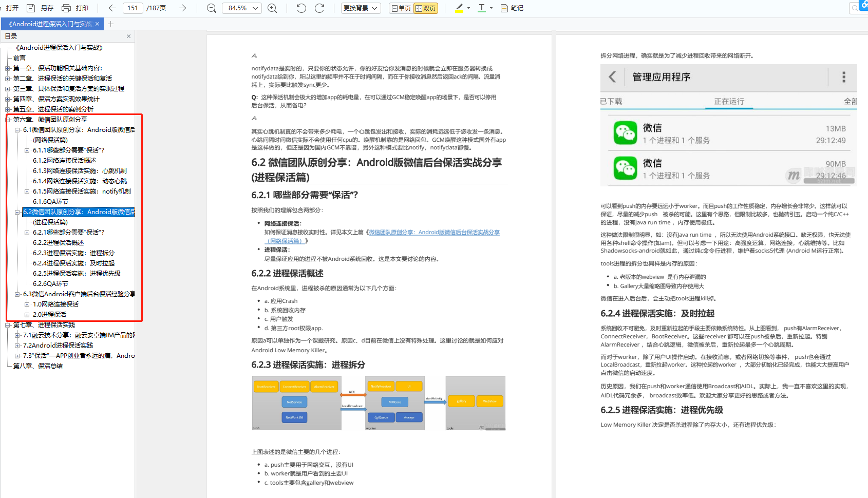Click the page number field showing 151
This screenshot has height=498, width=868.
click(x=133, y=8)
